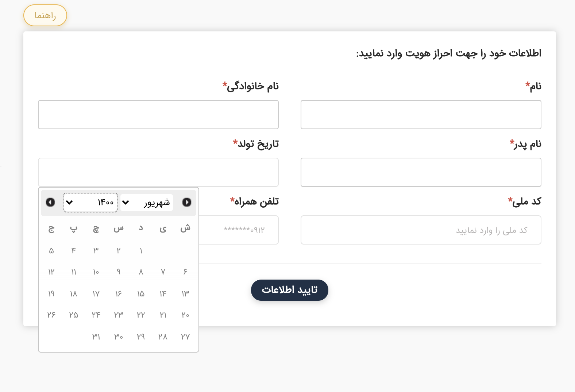
Task: Select day ۲۳ in the calendar
Action: point(119,315)
